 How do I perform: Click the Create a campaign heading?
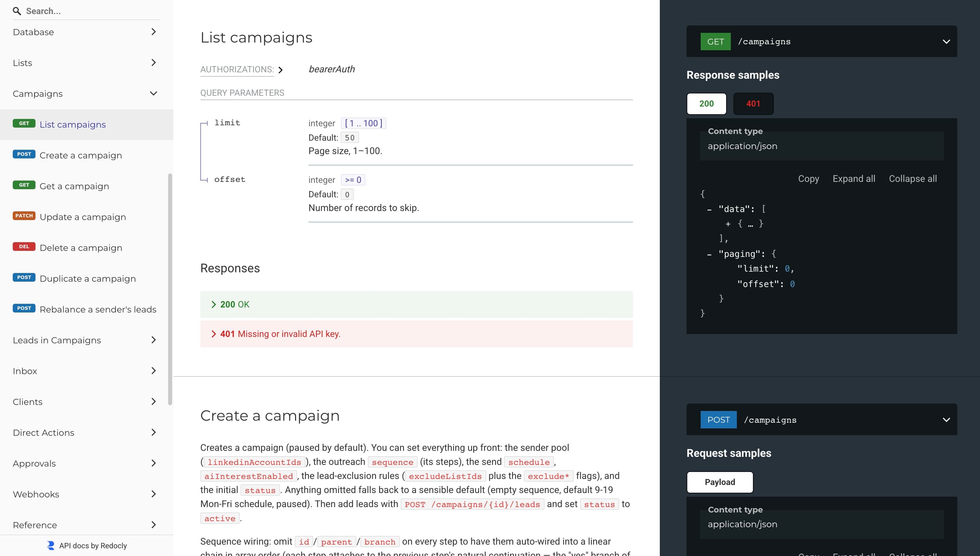coord(270,415)
